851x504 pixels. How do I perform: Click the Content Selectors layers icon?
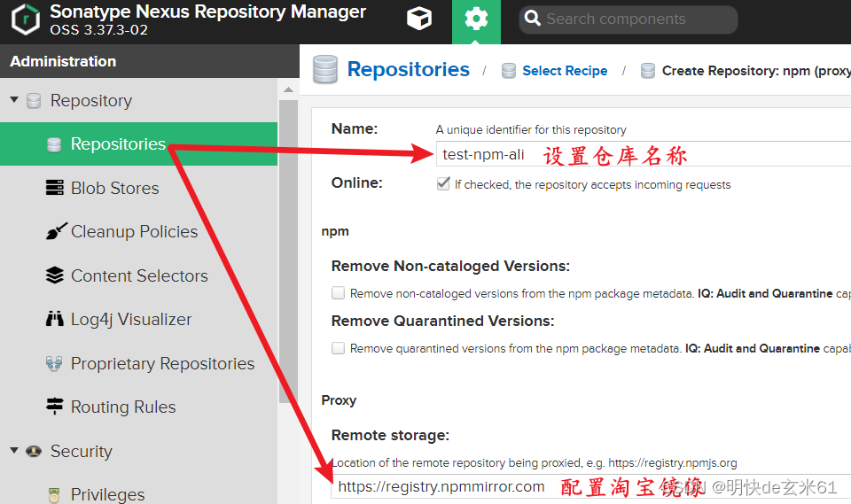tap(54, 275)
